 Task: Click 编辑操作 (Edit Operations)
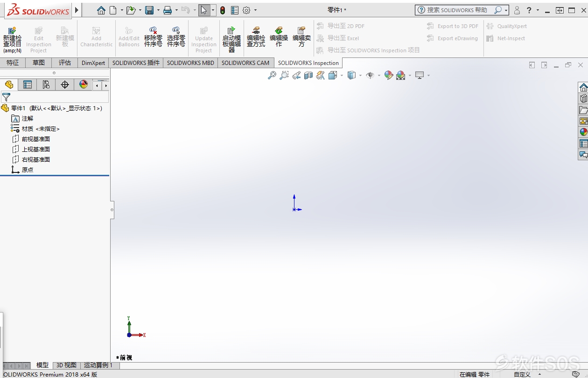279,37
